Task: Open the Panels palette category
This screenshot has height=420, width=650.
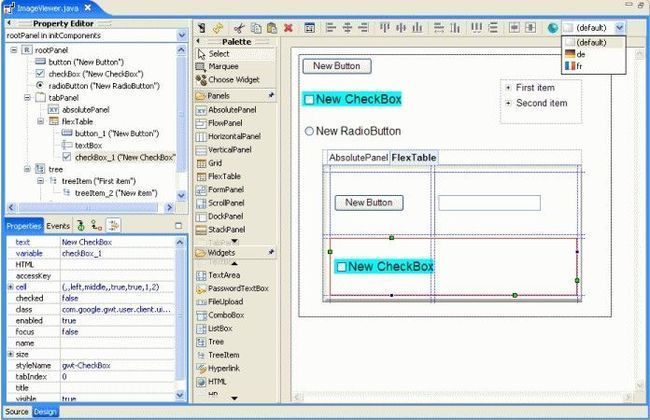Action: coord(235,96)
